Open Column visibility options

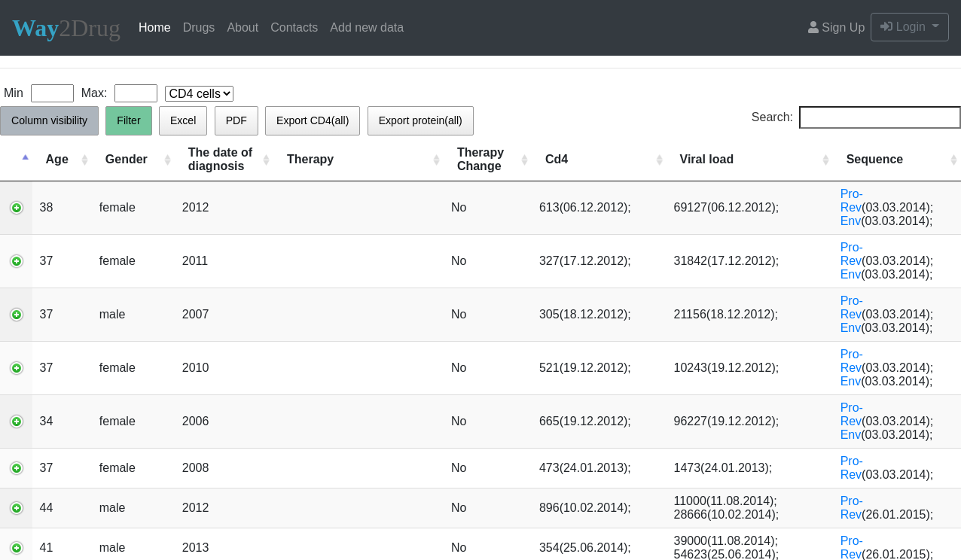49,120
